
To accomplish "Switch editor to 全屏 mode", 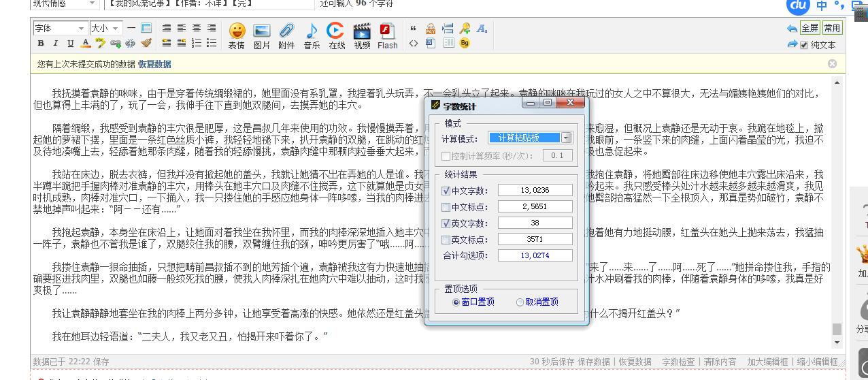I will point(809,28).
